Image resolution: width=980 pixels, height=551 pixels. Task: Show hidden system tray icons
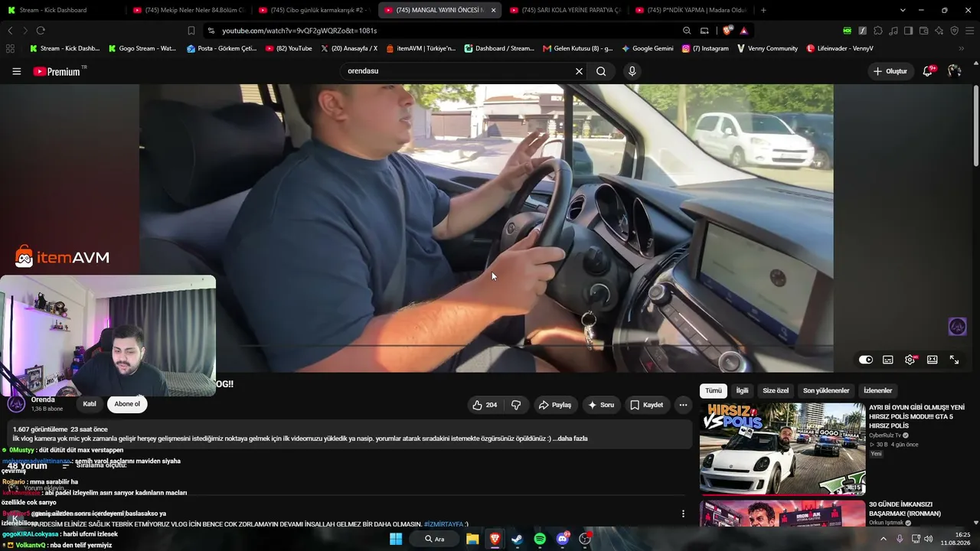click(883, 539)
